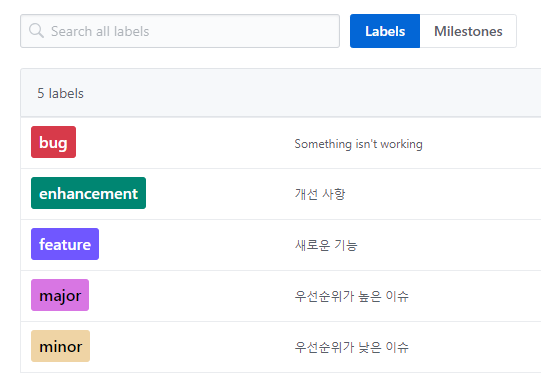The image size is (541, 376).
Task: Switch to the Labels tab
Action: [x=385, y=31]
